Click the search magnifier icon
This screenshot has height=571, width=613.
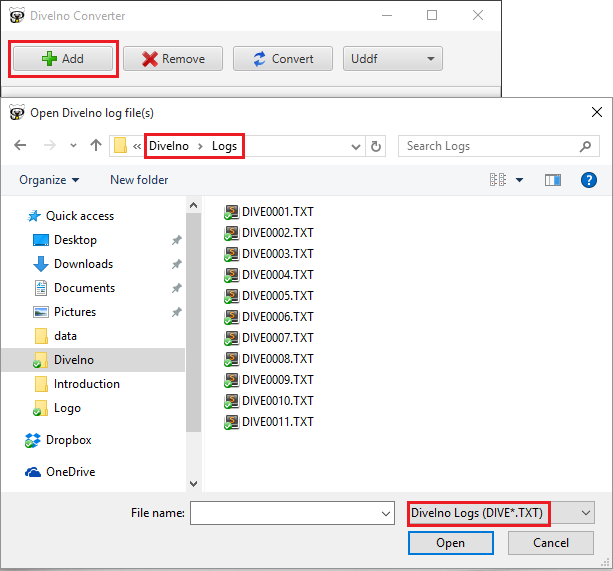click(x=585, y=146)
